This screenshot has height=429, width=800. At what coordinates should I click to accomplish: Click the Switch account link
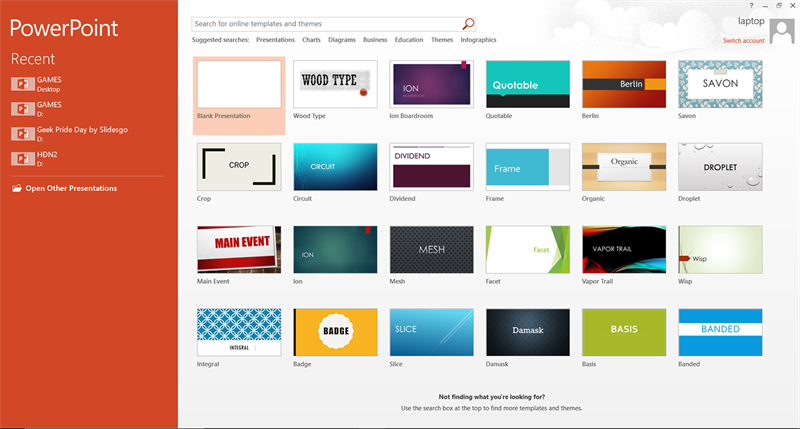pos(744,41)
